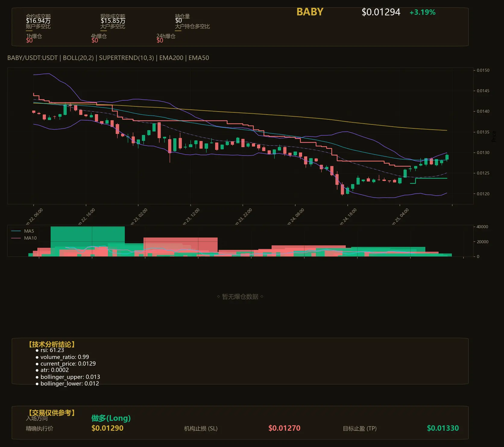Click the 0.0125 price axis label

(x=483, y=173)
